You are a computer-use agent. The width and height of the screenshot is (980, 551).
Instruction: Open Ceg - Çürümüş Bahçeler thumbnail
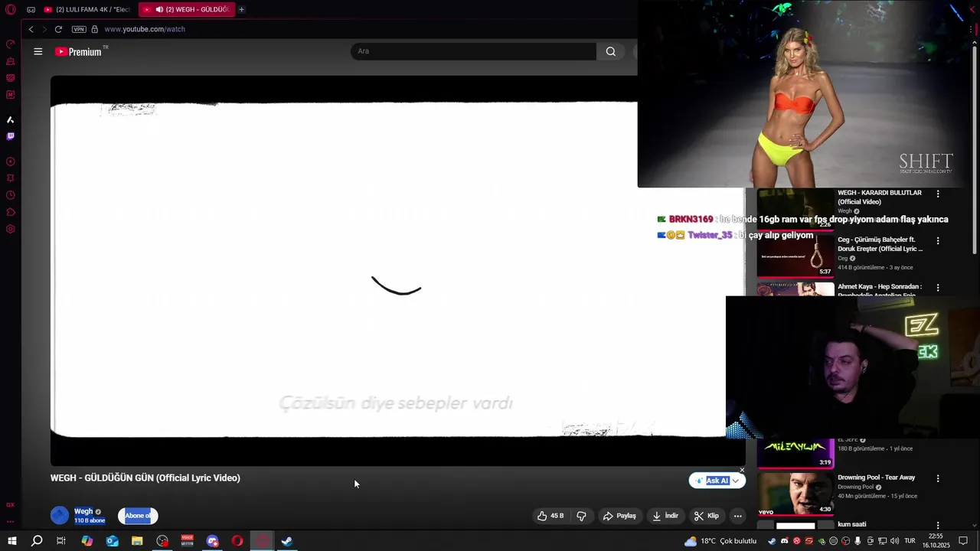[795, 256]
